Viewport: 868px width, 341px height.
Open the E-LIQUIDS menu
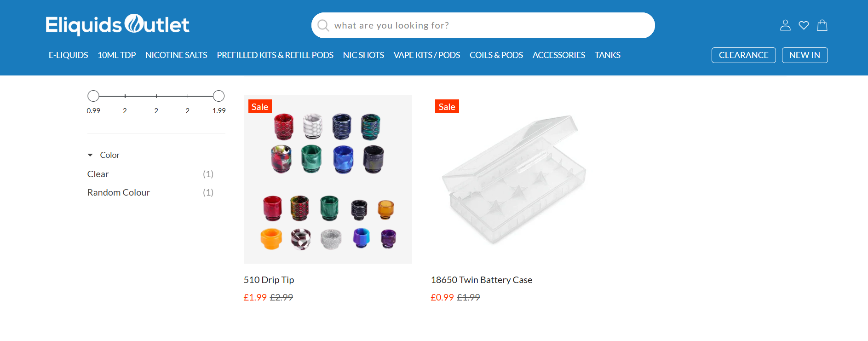68,55
